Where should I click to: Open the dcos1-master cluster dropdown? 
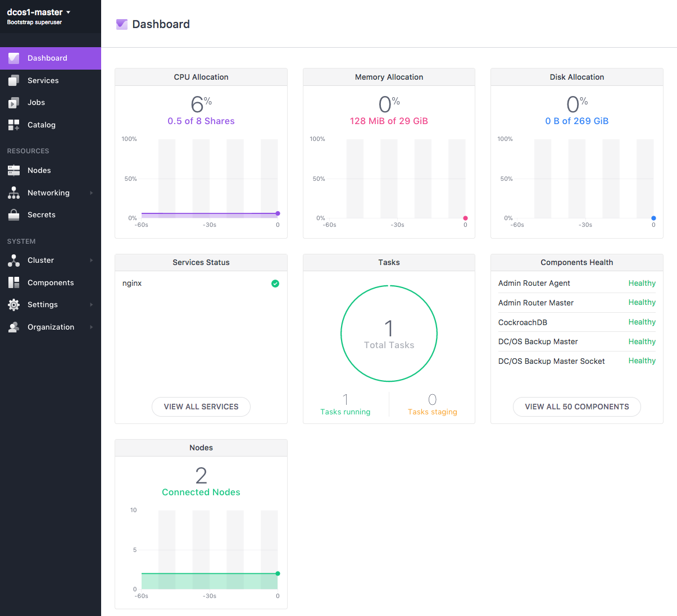39,12
